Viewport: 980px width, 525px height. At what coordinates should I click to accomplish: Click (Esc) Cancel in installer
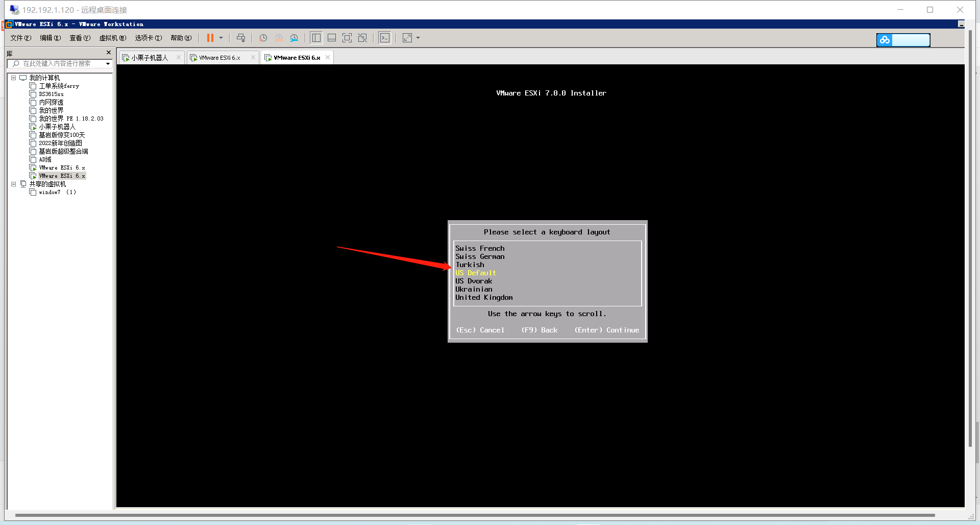pos(480,330)
